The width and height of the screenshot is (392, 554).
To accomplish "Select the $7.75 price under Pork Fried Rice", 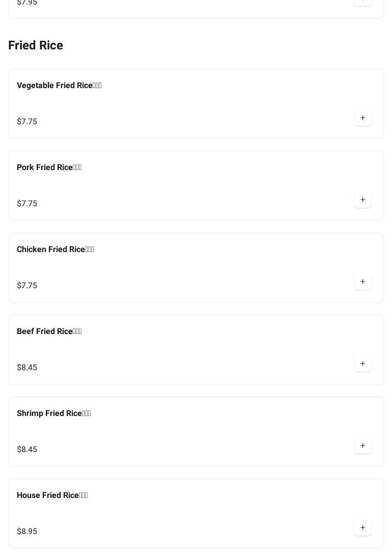I will point(27,204).
